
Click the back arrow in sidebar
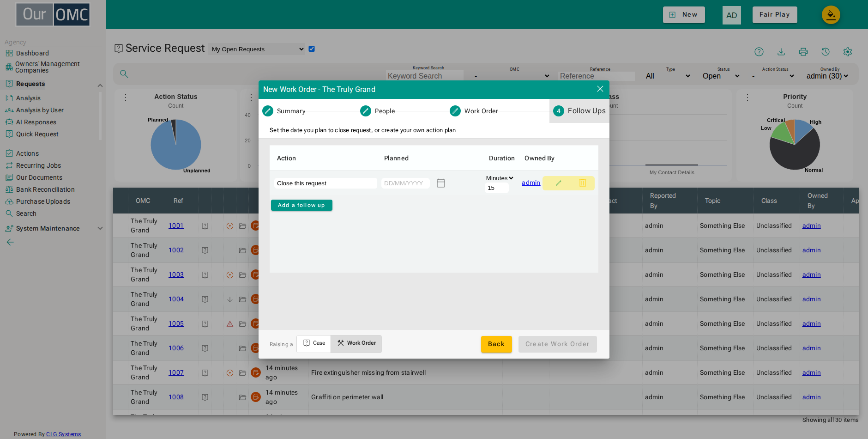tap(10, 242)
